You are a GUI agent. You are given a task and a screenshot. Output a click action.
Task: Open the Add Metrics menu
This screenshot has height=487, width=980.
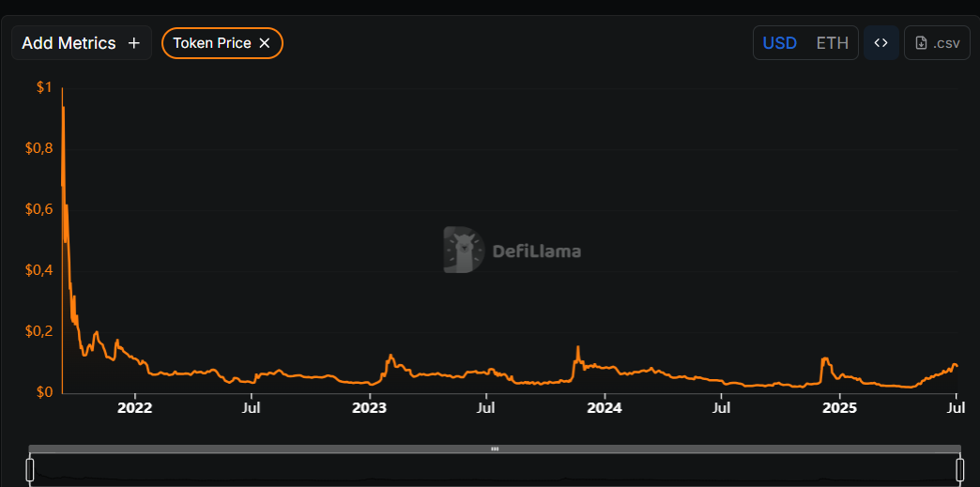(82, 43)
